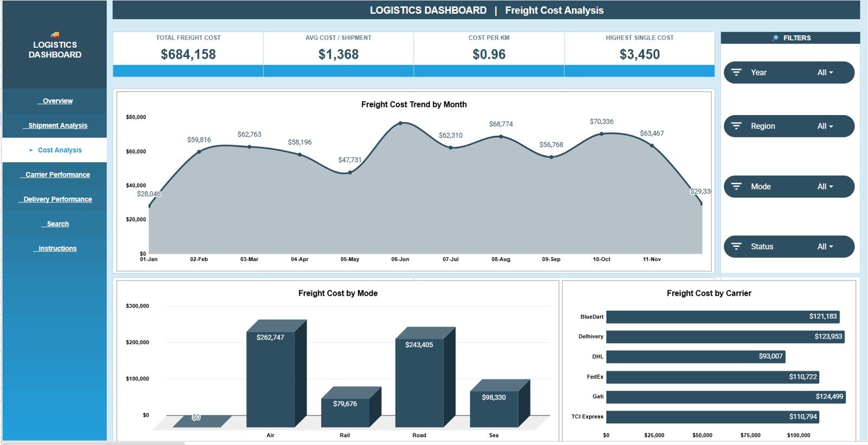868x445 pixels.
Task: Select the Road bar showing $243,405
Action: point(425,377)
